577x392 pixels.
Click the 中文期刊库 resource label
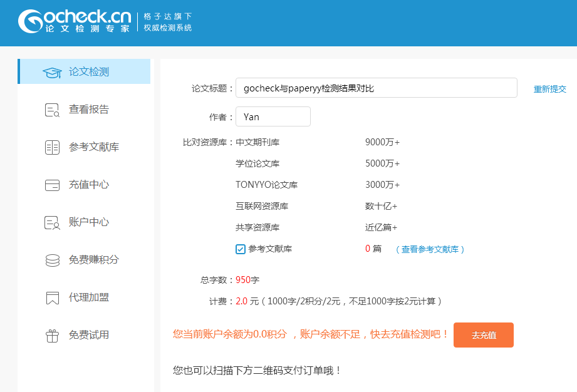pos(257,142)
